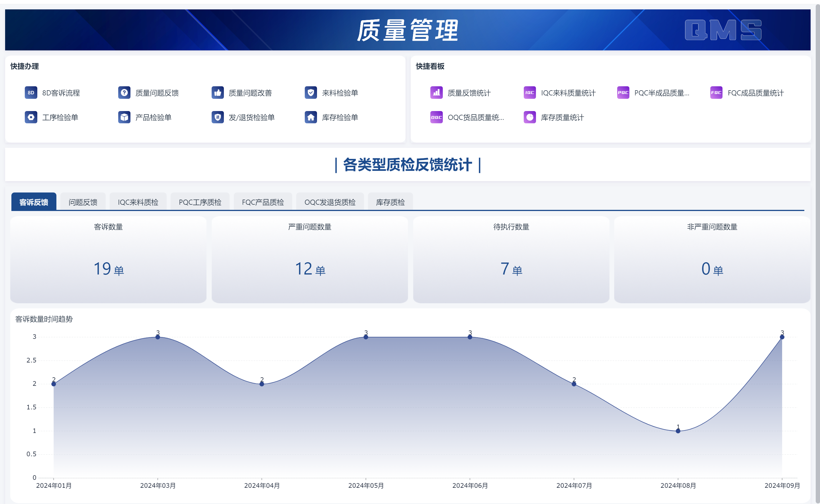Click the 快捷办理 section title
The width and height of the screenshot is (820, 504).
[x=24, y=66]
